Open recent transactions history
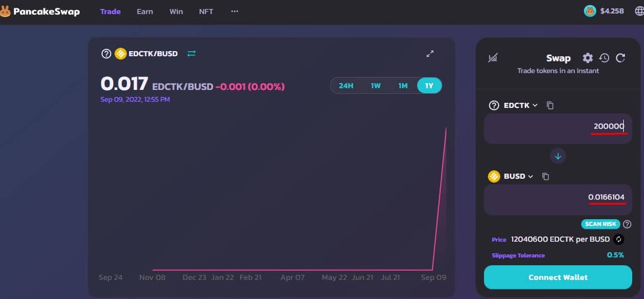644x299 pixels. click(604, 57)
